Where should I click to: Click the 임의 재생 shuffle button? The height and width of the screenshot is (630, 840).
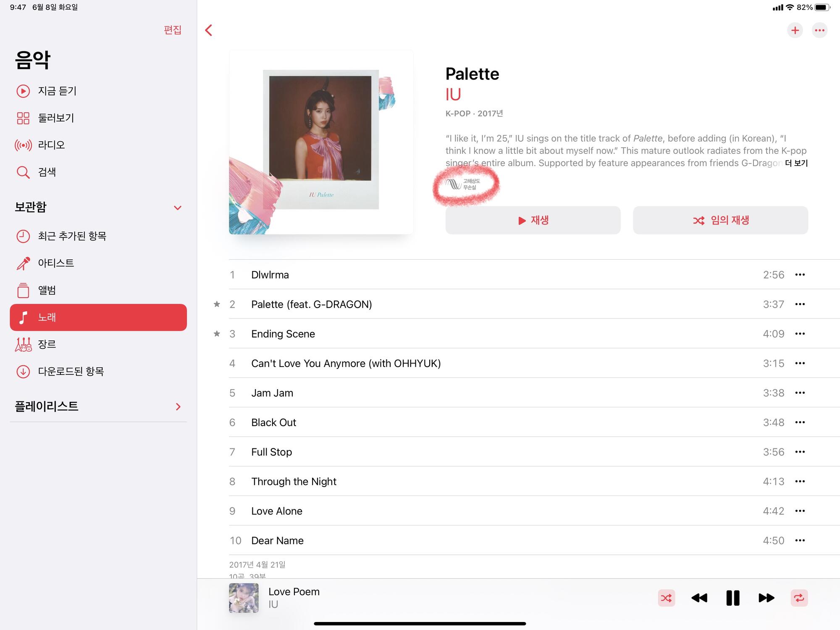(x=720, y=220)
